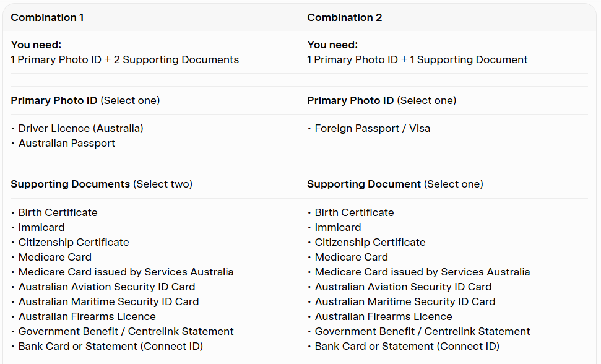Viewport: 601px width, 364px height.
Task: Click Medicare Card in Combination 2
Action: pyautogui.click(x=351, y=257)
